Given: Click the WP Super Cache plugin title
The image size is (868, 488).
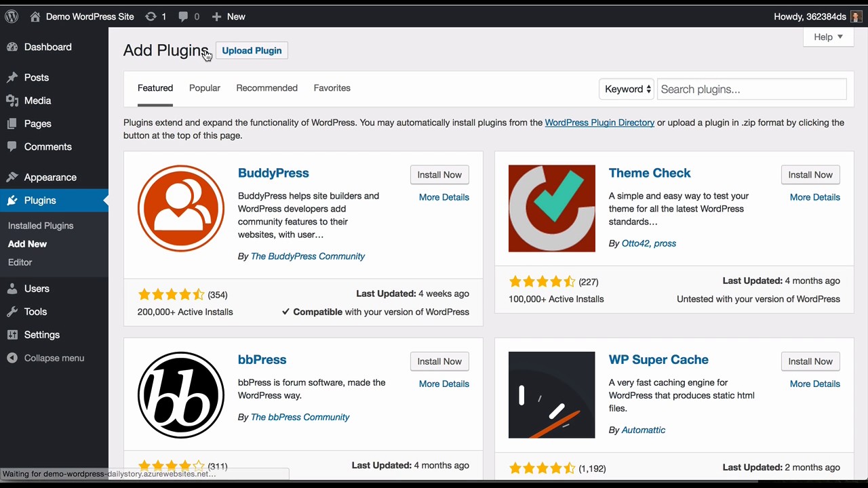Looking at the screenshot, I should tap(658, 360).
